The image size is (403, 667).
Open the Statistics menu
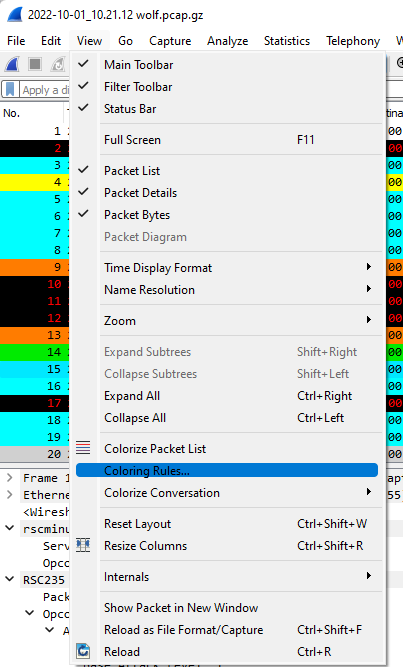tap(287, 41)
